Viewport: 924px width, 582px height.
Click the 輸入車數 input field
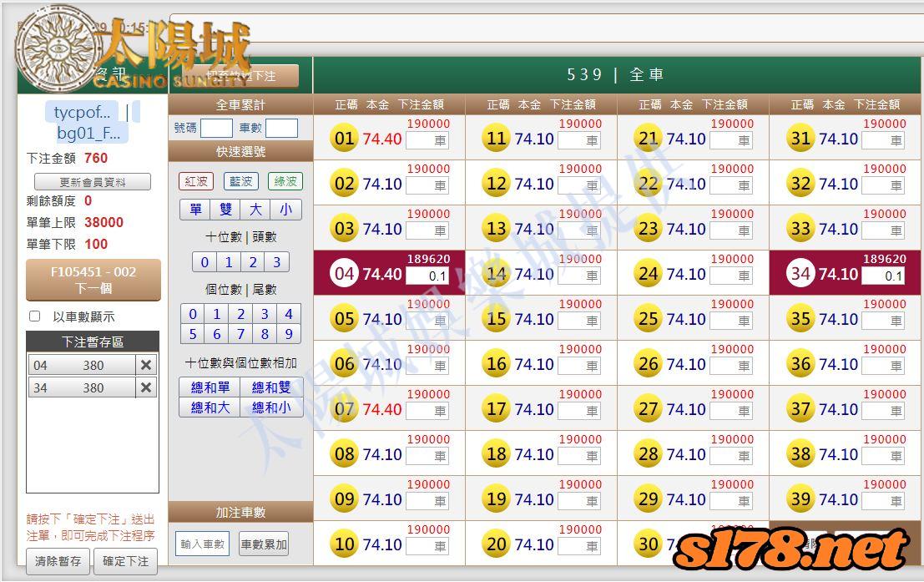202,544
